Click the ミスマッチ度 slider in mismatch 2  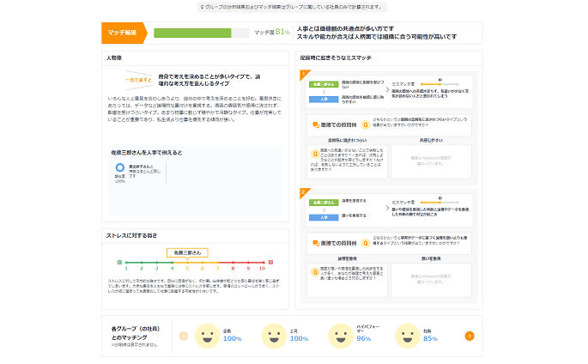pyautogui.click(x=439, y=203)
